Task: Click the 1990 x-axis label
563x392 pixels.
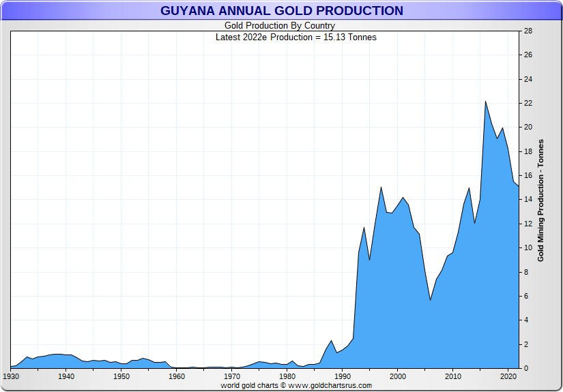Action: tap(343, 376)
